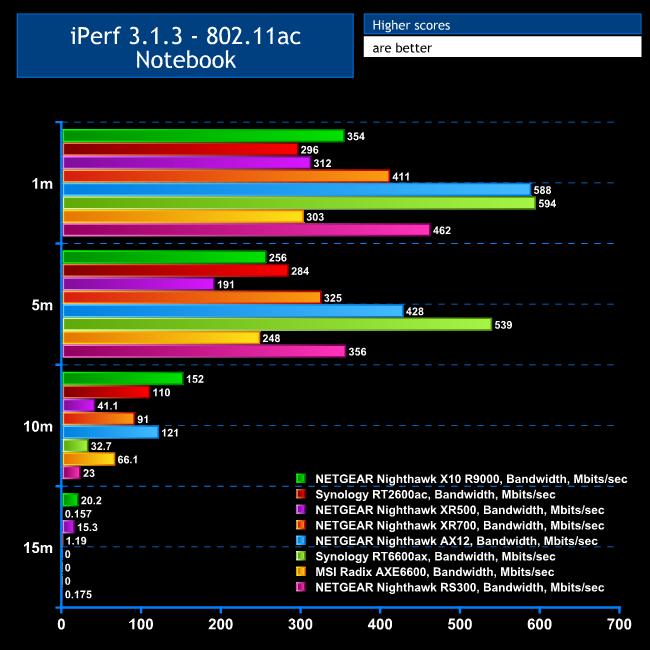This screenshot has height=650, width=650.
Task: Click the 23 value label at 10m
Action: (89, 473)
